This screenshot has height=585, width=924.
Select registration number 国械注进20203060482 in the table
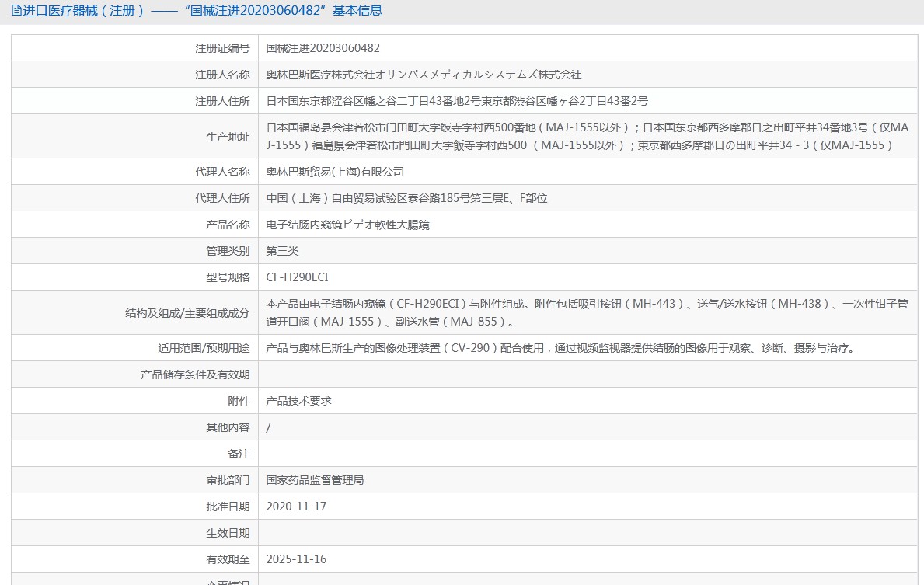tap(323, 48)
